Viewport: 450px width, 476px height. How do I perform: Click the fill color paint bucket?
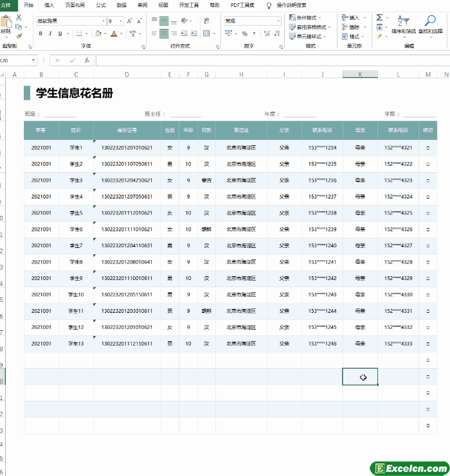pyautogui.click(x=98, y=33)
